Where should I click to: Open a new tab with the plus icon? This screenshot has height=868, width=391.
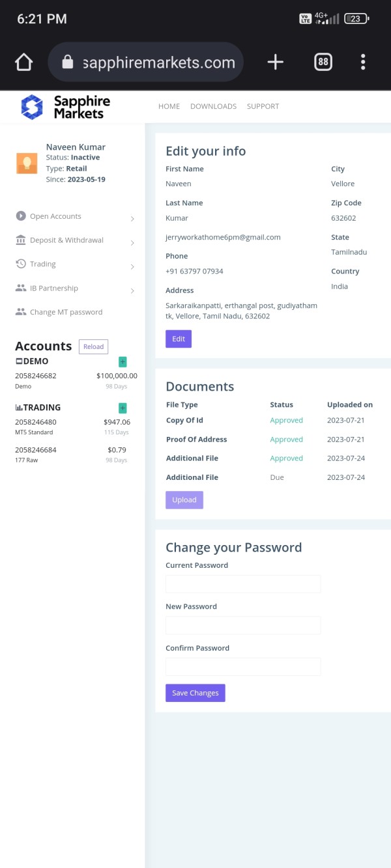[276, 62]
